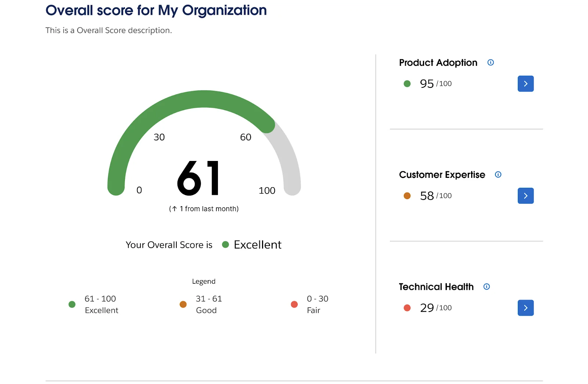This screenshot has height=384, width=588.
Task: Open the Technical Health info icon
Action: (487, 287)
